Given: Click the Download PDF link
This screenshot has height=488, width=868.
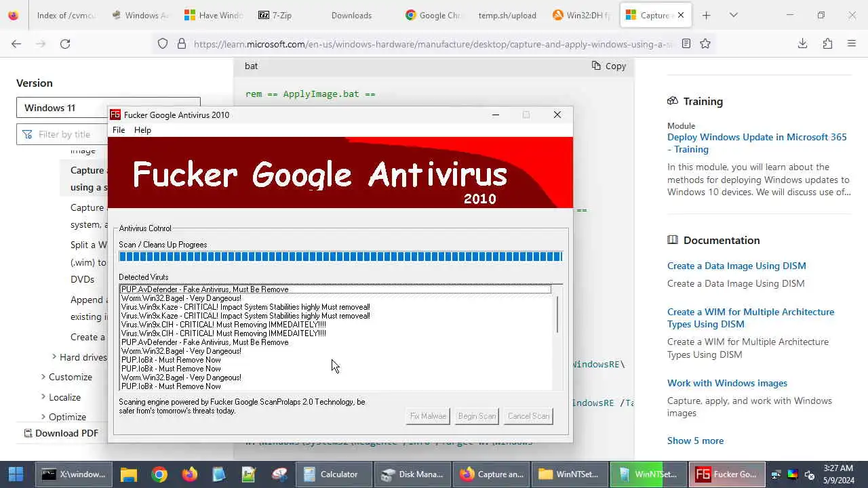Looking at the screenshot, I should pyautogui.click(x=61, y=433).
